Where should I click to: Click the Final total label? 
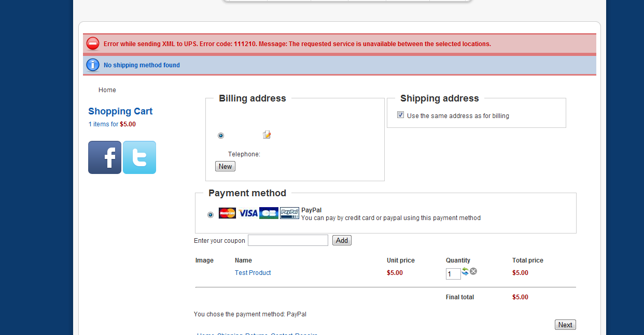tap(460, 297)
